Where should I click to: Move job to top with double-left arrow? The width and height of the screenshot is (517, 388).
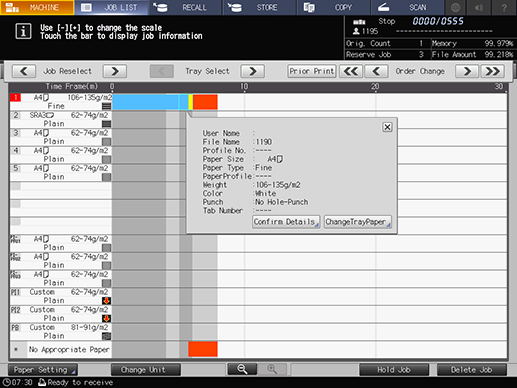[x=351, y=71]
